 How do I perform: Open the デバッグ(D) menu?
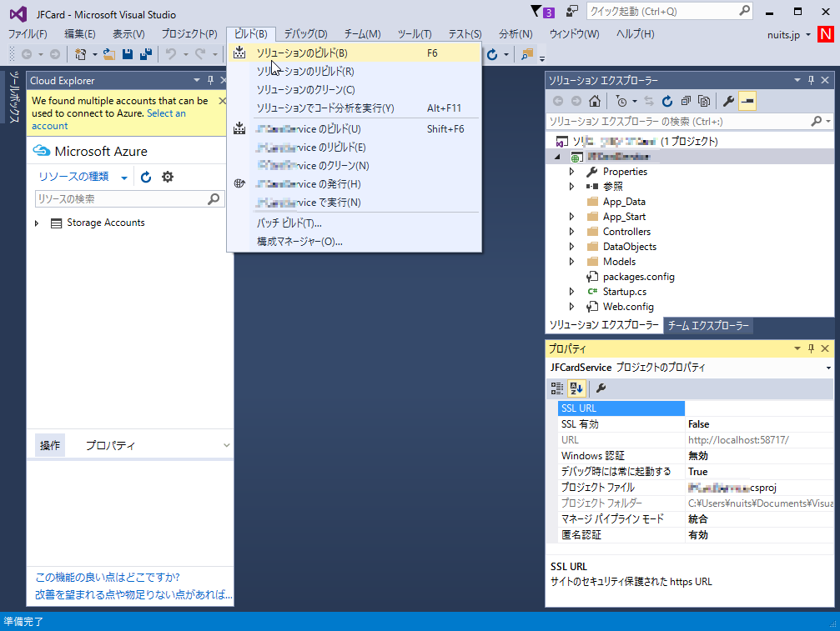point(305,34)
